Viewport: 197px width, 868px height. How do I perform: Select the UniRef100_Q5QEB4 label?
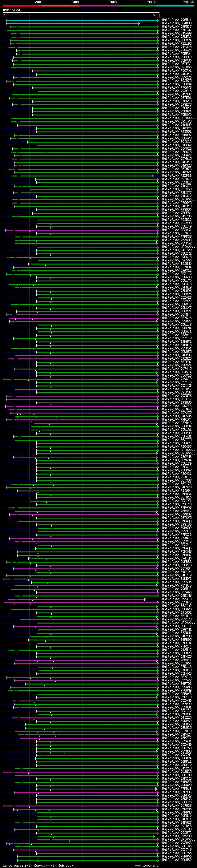[x=177, y=213]
